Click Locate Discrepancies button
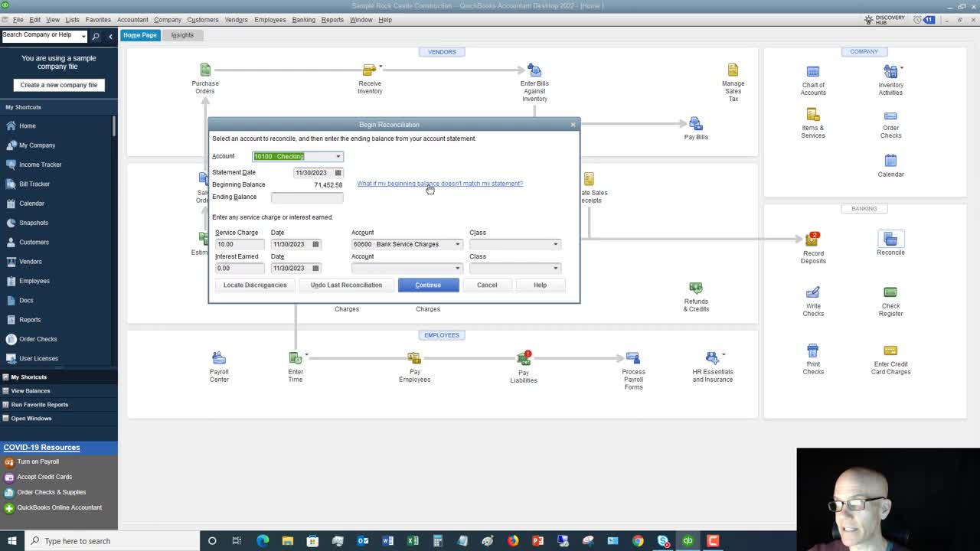The width and height of the screenshot is (980, 551). (255, 285)
